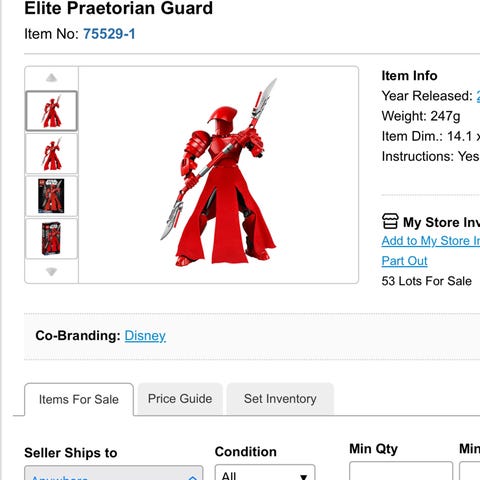Click the down arrow below the thumbnails
Image resolution: width=480 pixels, height=480 pixels.
click(51, 271)
